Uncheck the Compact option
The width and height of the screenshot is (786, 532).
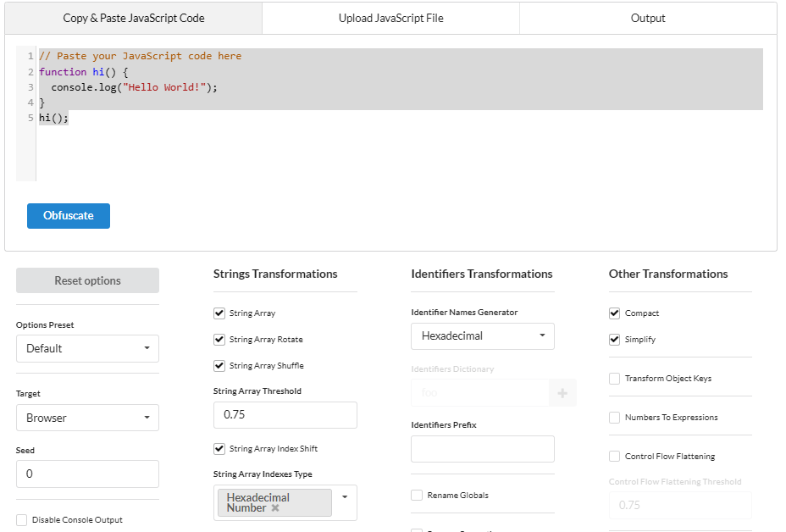pyautogui.click(x=615, y=313)
